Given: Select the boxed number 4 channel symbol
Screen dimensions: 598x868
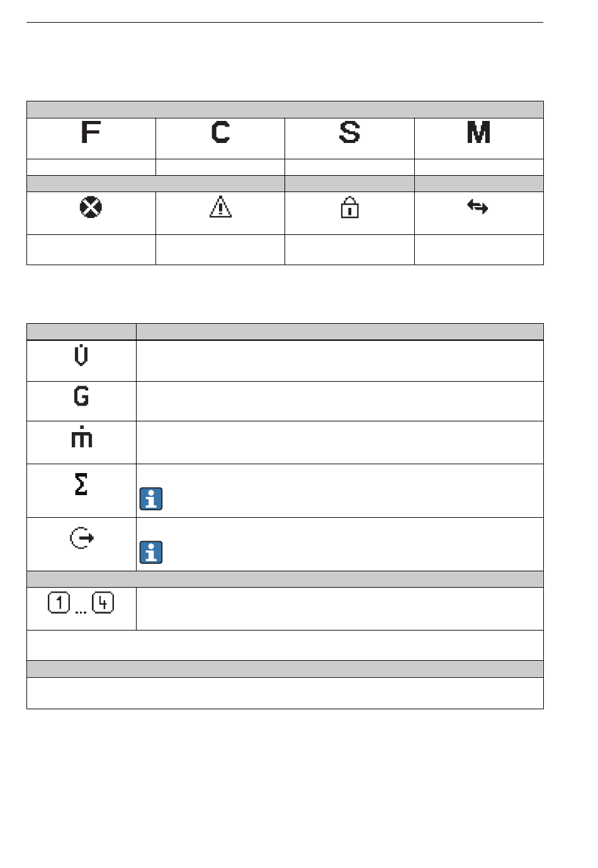Looking at the screenshot, I should click(103, 603).
